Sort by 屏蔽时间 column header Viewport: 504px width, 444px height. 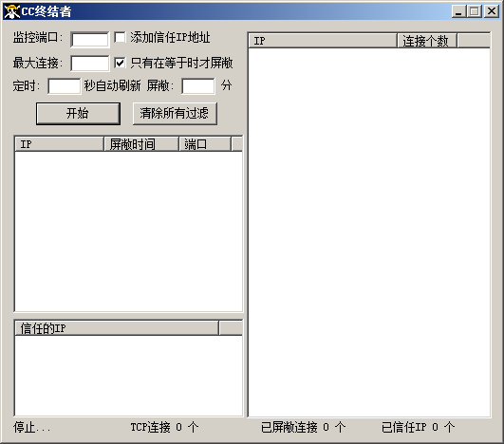point(141,144)
